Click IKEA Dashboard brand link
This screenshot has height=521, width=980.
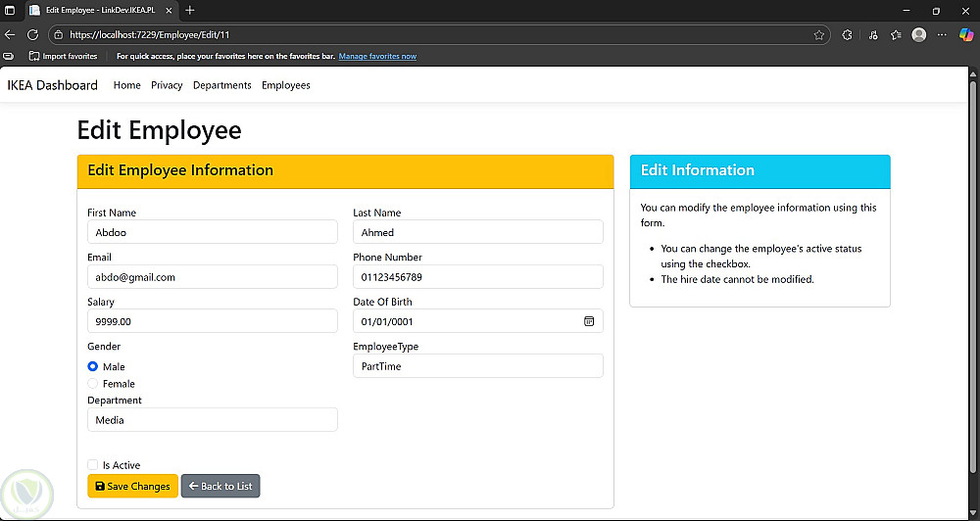[x=53, y=85]
